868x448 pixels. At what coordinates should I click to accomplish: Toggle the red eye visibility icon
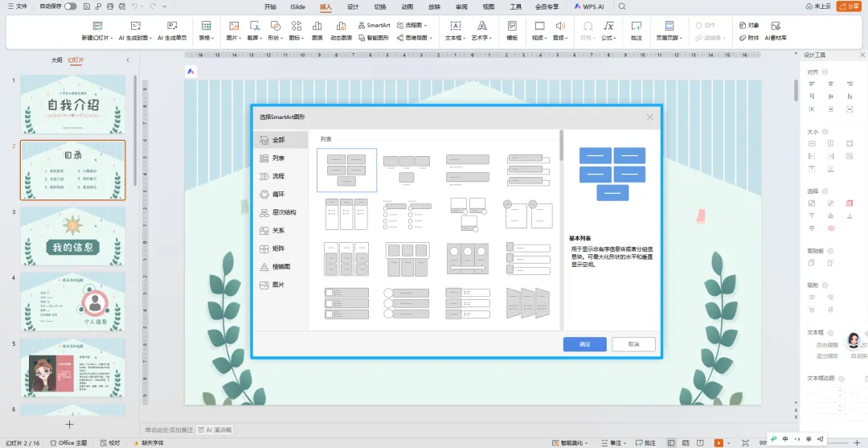[830, 228]
